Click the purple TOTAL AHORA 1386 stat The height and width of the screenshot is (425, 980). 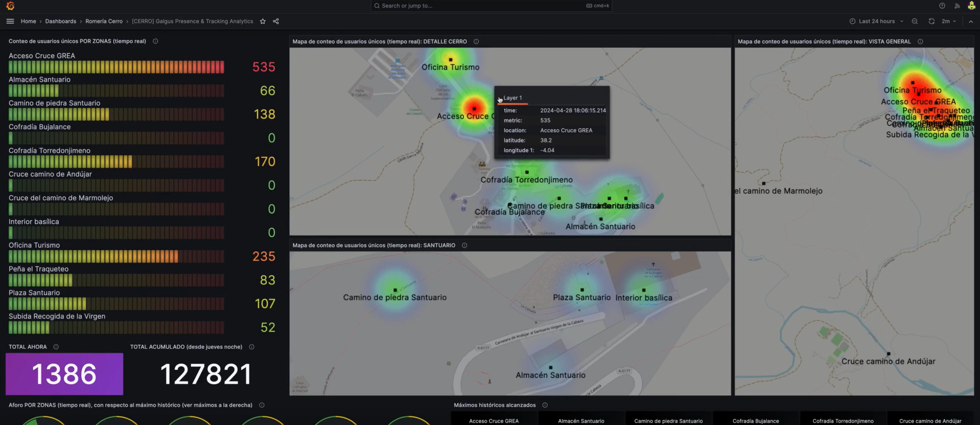point(64,374)
